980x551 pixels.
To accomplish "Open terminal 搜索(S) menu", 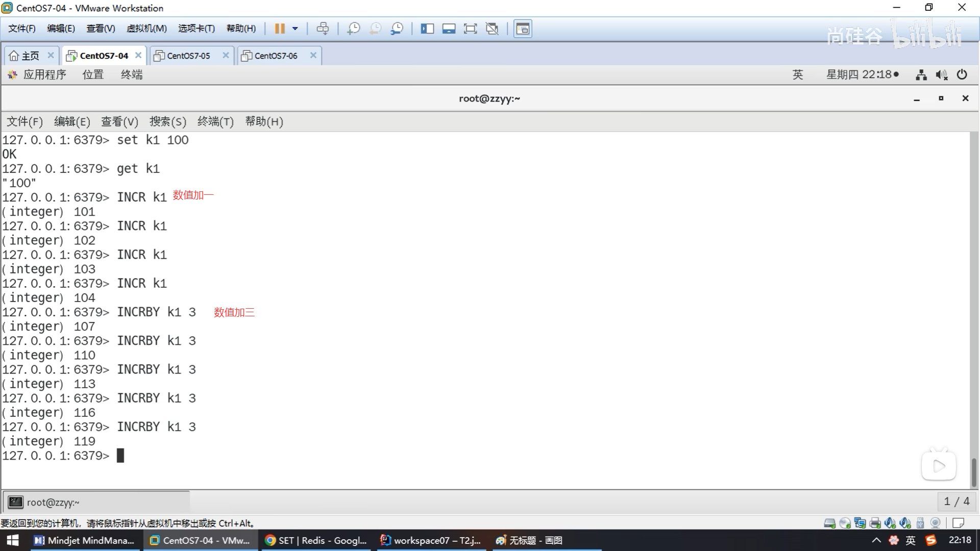I will (x=167, y=122).
